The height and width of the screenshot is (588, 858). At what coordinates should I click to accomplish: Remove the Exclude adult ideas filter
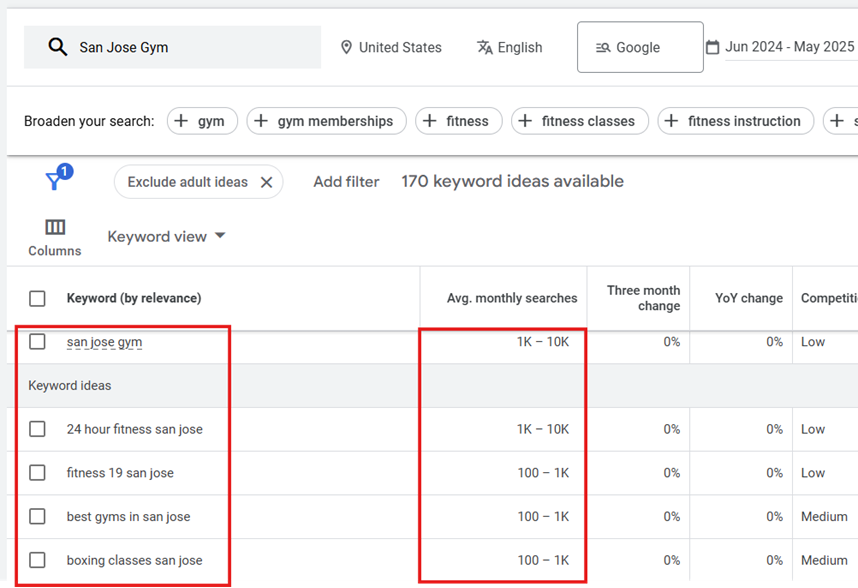[x=266, y=182]
